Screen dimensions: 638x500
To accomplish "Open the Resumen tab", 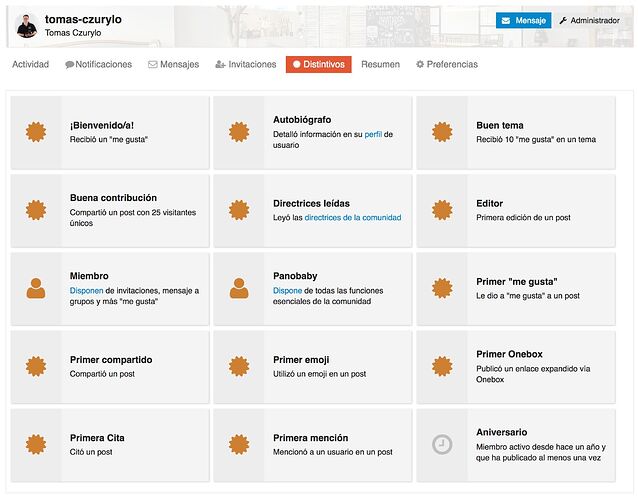I will pyautogui.click(x=380, y=64).
